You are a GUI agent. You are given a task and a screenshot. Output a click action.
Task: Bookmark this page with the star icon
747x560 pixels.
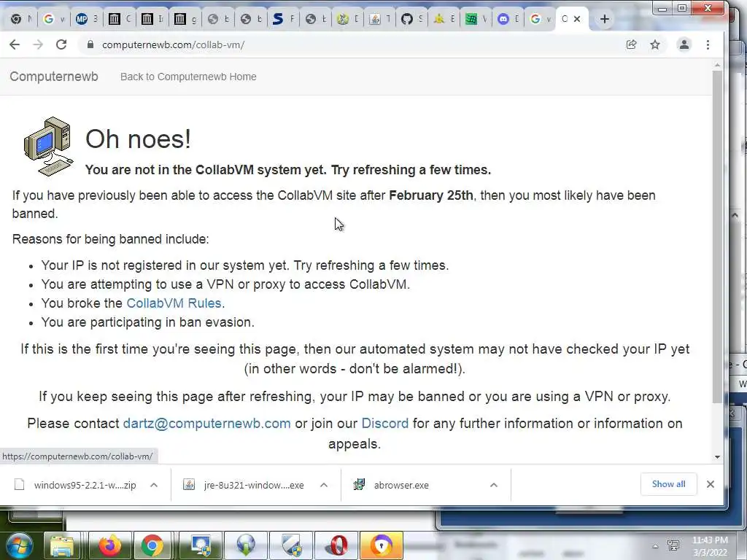[655, 44]
